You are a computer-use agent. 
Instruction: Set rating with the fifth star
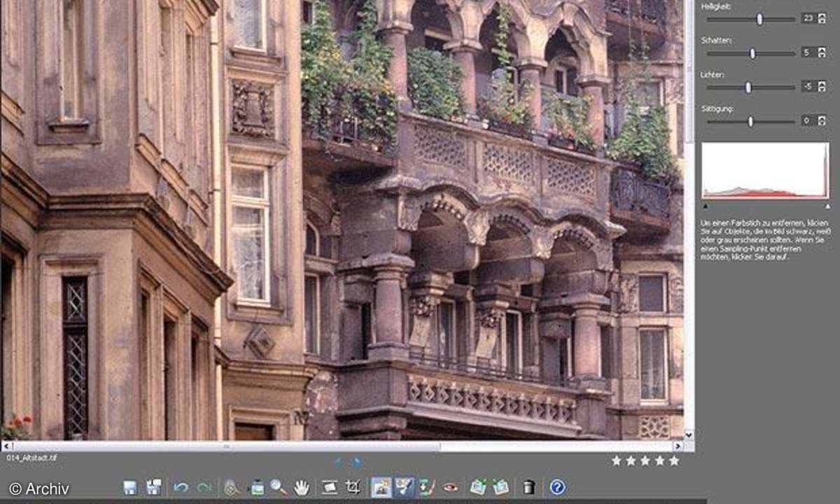click(674, 461)
